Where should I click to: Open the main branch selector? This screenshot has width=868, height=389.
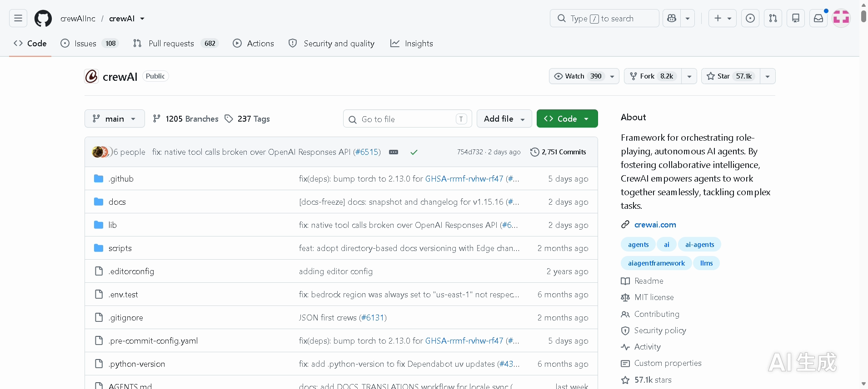coord(115,118)
